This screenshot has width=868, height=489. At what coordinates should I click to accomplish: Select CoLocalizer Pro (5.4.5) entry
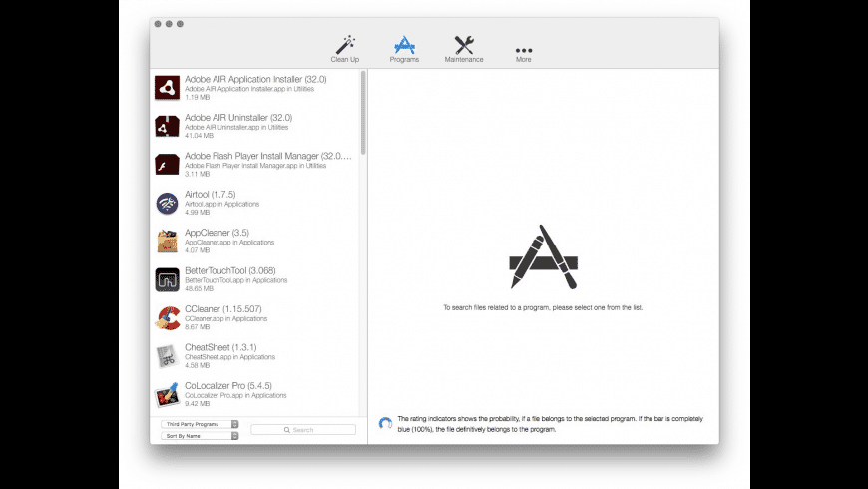[x=254, y=394]
